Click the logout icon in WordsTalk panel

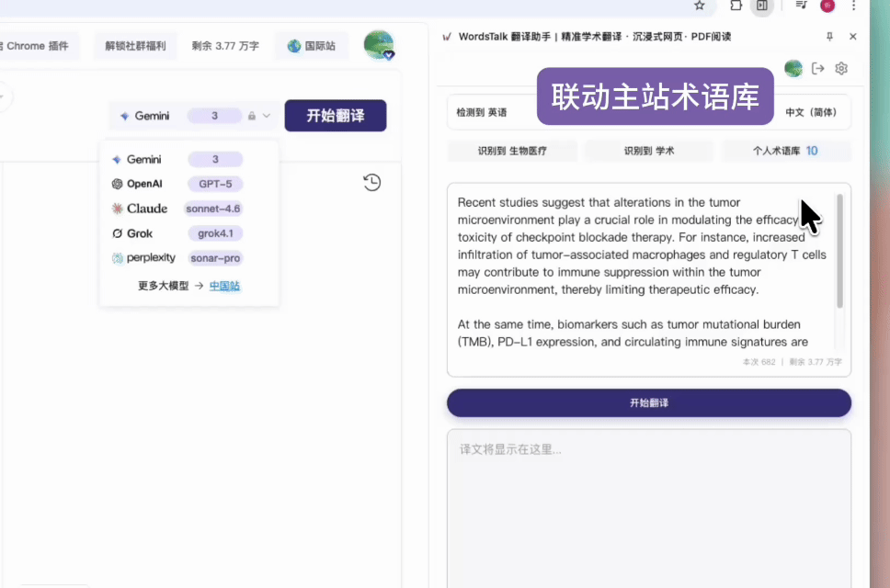click(818, 69)
